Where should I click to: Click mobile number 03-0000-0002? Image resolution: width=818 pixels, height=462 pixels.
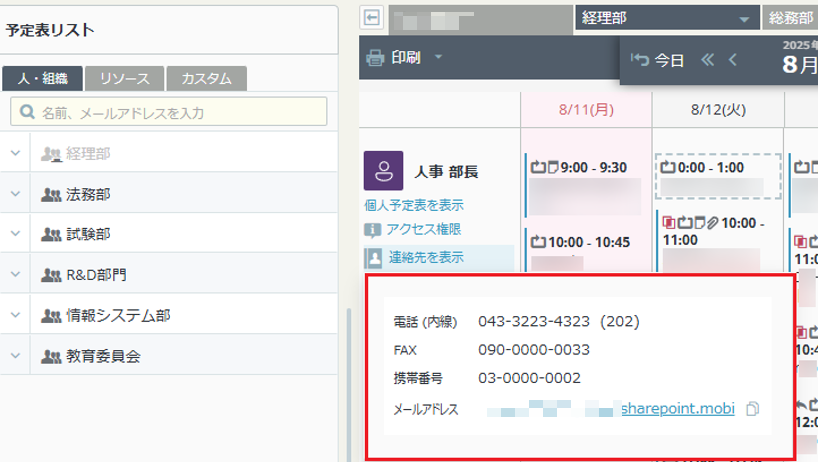tap(529, 378)
